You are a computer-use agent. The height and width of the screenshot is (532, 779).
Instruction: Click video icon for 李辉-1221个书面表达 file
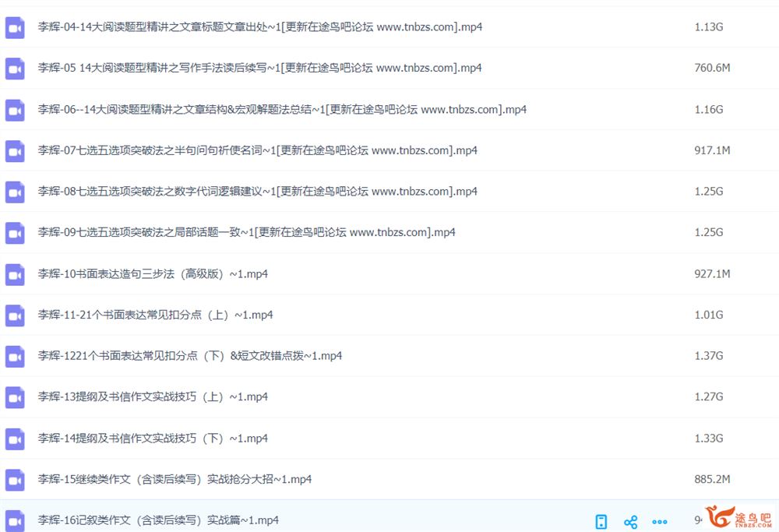[x=15, y=356]
